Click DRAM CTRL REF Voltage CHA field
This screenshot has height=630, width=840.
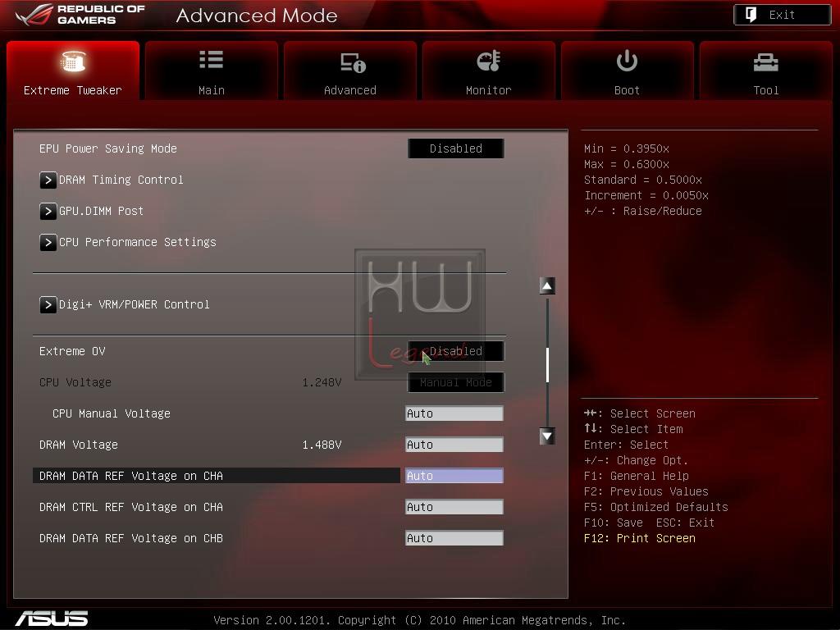click(454, 507)
